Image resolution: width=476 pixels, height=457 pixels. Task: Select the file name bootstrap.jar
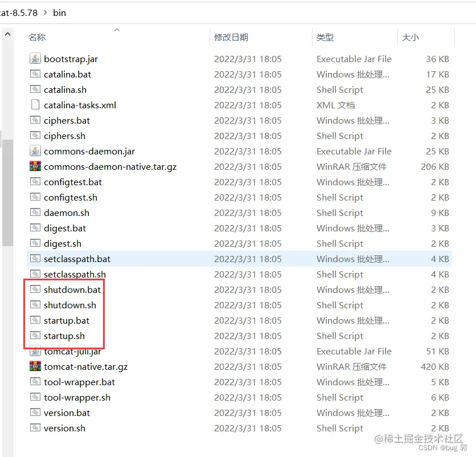coord(71,59)
